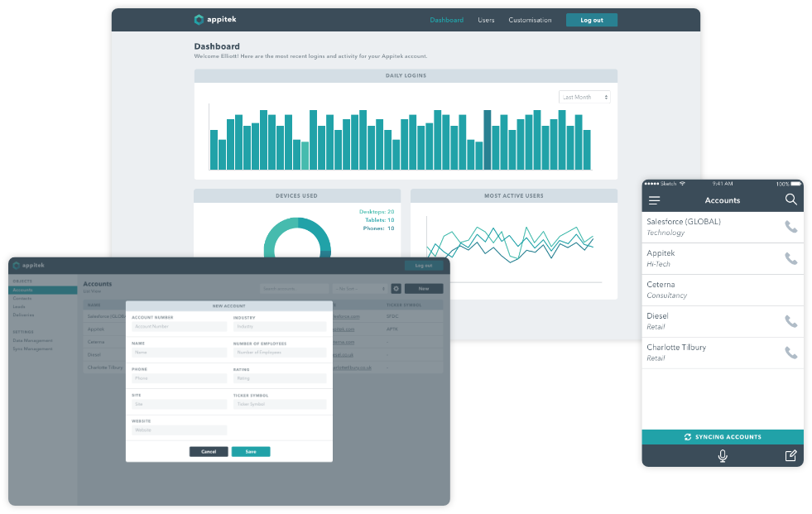Viewport: 812px width, 514px height.
Task: Select Contacts in the Objects sidebar
Action: point(22,299)
